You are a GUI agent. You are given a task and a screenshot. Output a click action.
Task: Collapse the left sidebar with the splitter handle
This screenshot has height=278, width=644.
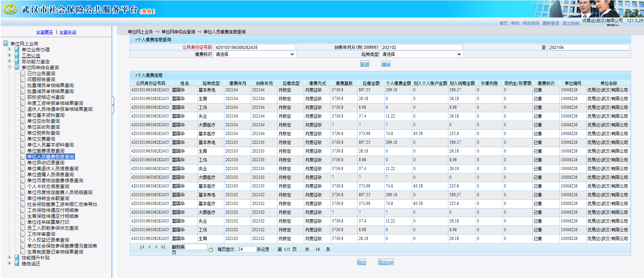click(x=113, y=105)
